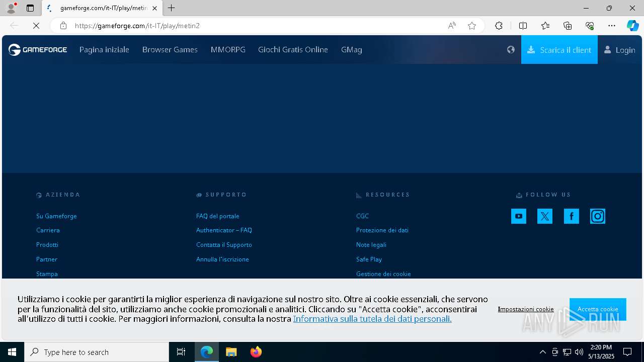
Task: Go to Pagina iniziale
Action: pos(104,49)
